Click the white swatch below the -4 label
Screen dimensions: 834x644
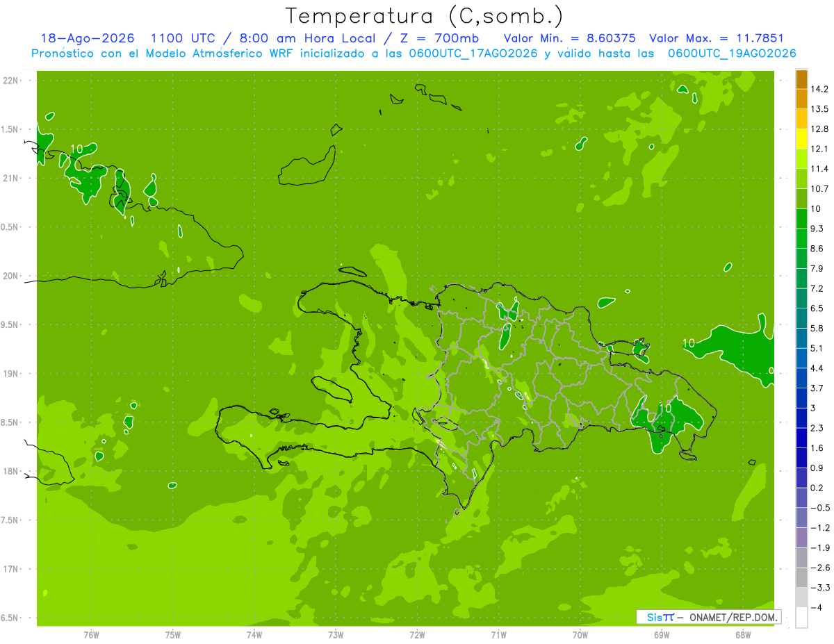801,618
